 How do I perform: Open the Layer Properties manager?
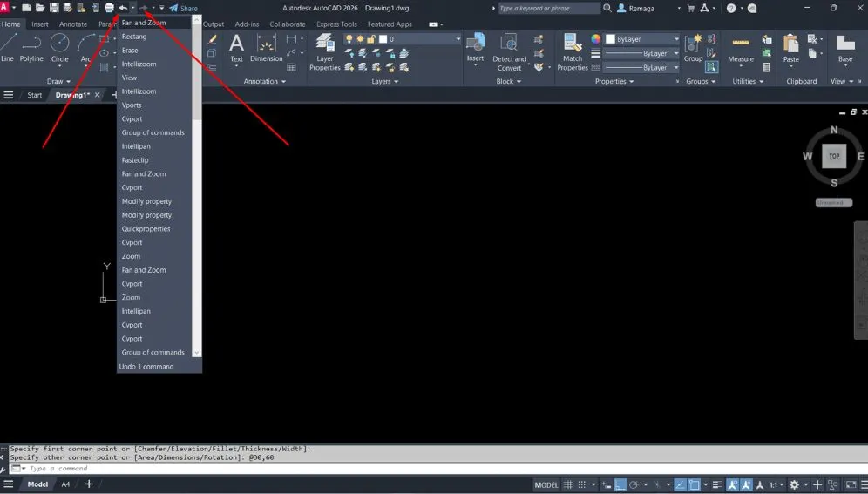coord(324,51)
